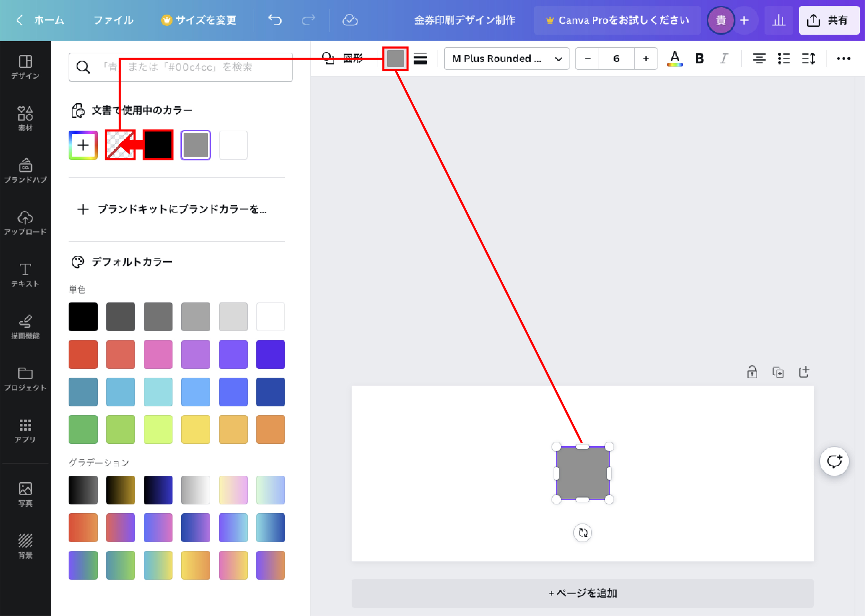Click the user avatar 貴
The height and width of the screenshot is (616, 865).
point(721,20)
